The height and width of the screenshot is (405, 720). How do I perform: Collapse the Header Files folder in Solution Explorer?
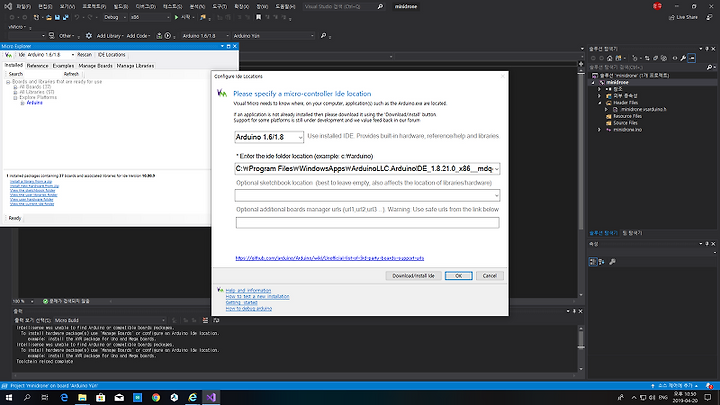[x=599, y=103]
